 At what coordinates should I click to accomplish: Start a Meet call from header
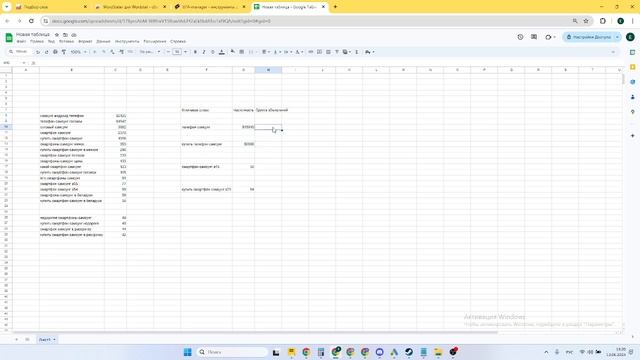(x=550, y=37)
